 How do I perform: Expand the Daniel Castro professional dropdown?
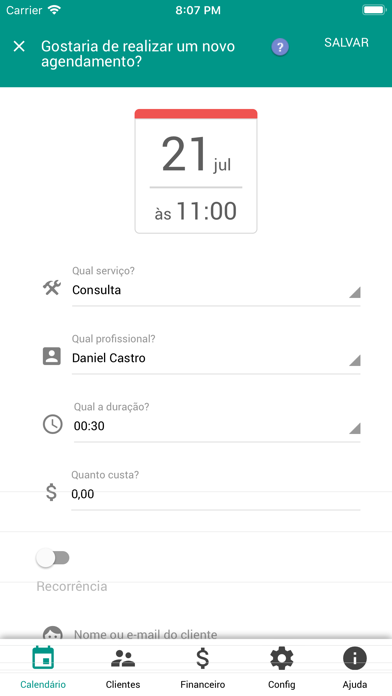pos(216,358)
